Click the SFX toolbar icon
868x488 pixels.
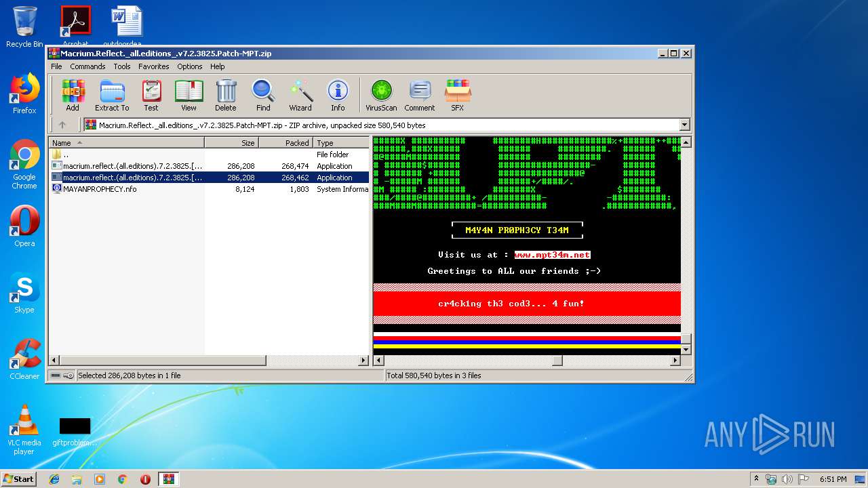pyautogui.click(x=458, y=95)
